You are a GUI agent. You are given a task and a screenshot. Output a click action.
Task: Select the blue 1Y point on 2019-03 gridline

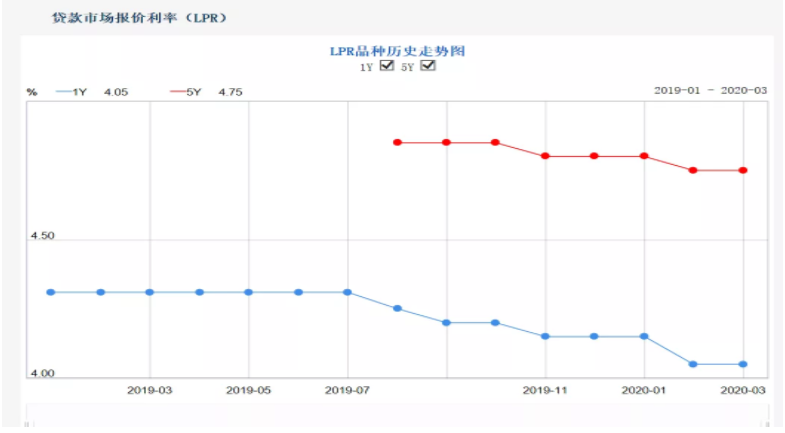150,292
